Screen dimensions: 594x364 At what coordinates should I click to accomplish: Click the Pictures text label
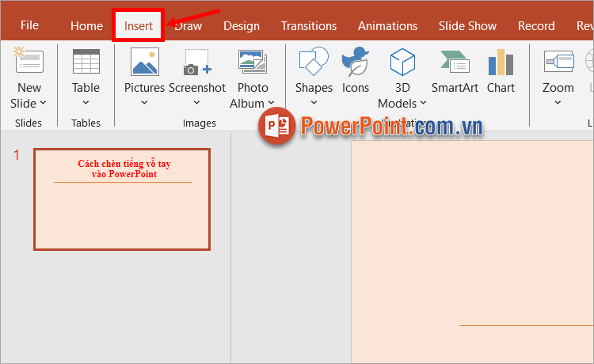(x=144, y=88)
